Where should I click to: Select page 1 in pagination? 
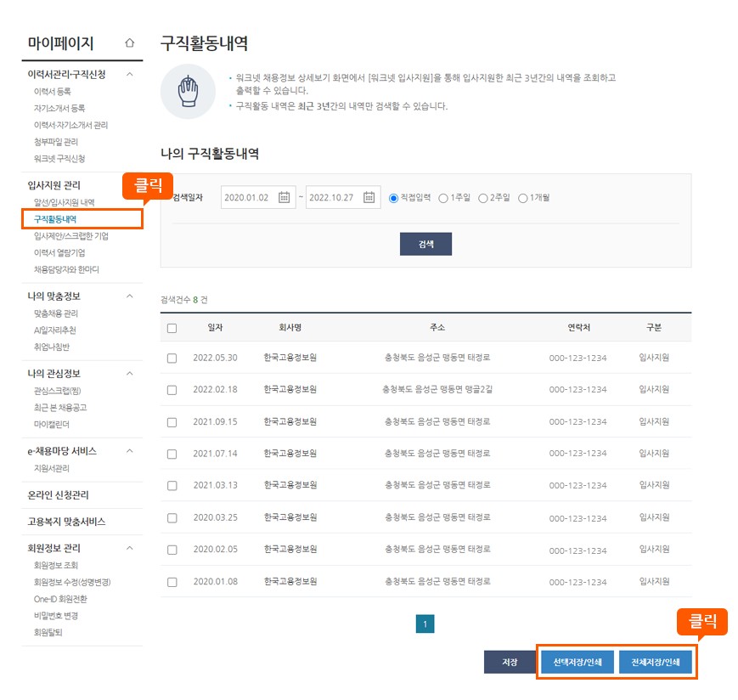click(x=425, y=623)
